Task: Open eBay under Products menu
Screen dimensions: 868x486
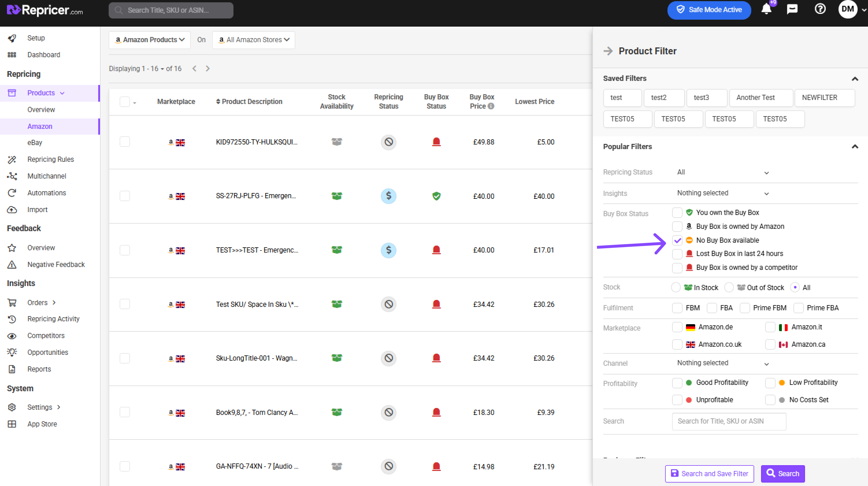Action: [x=35, y=142]
